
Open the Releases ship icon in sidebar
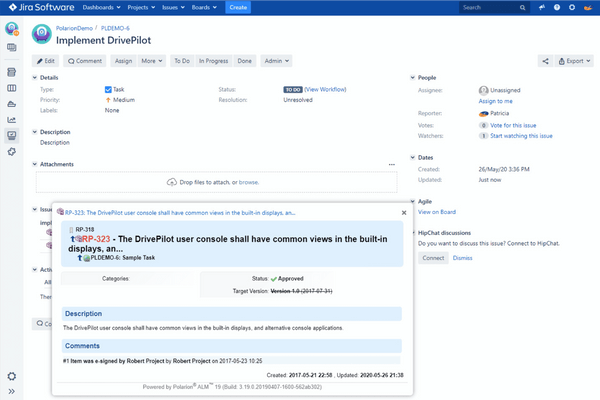(12, 103)
